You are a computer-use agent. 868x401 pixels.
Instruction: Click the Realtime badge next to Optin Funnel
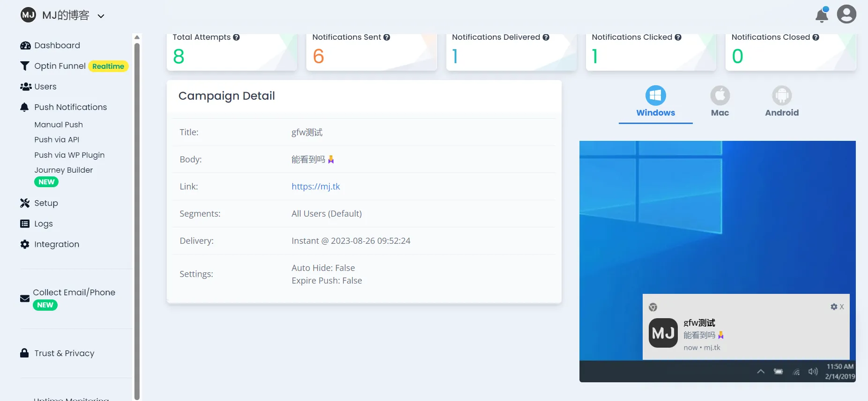pyautogui.click(x=108, y=66)
